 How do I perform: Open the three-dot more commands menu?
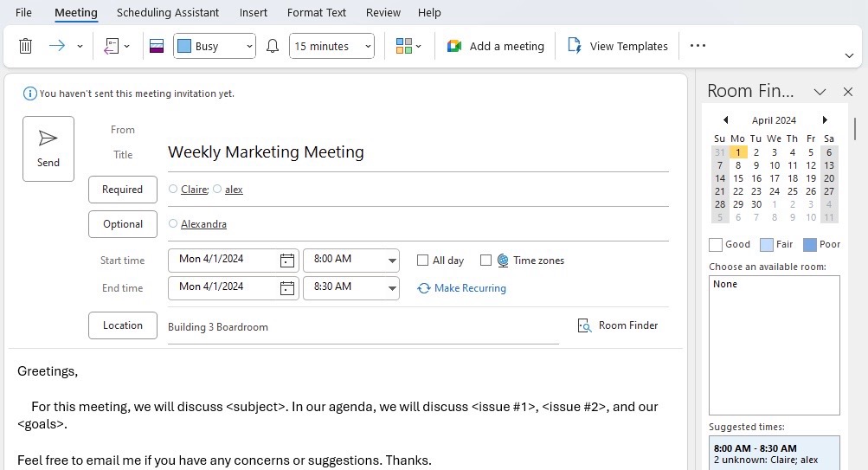698,45
